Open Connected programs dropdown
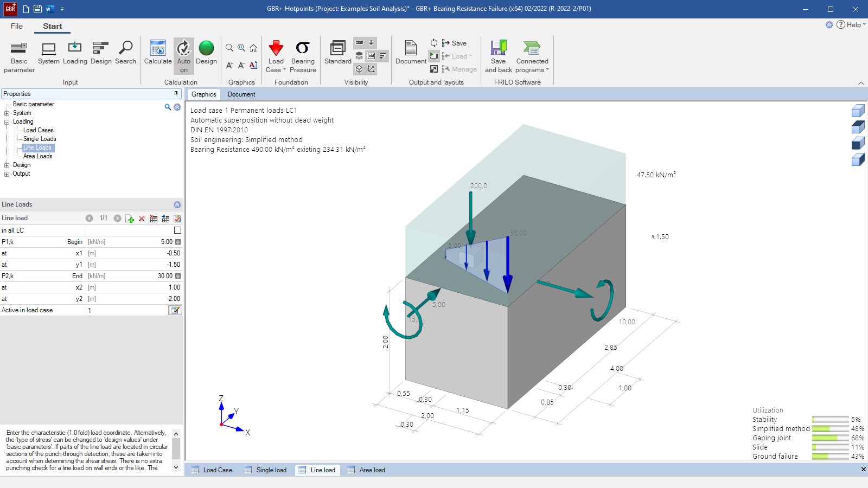This screenshot has width=868, height=488. tap(532, 56)
